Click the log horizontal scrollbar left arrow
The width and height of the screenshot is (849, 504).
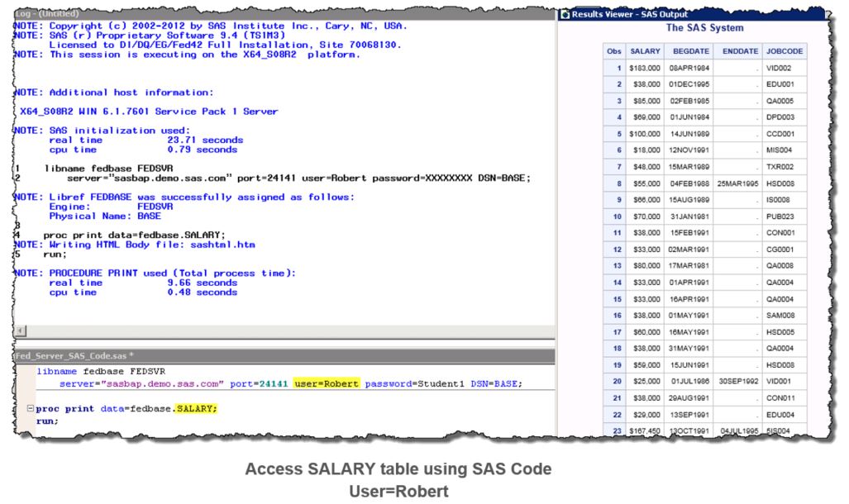tap(19, 330)
